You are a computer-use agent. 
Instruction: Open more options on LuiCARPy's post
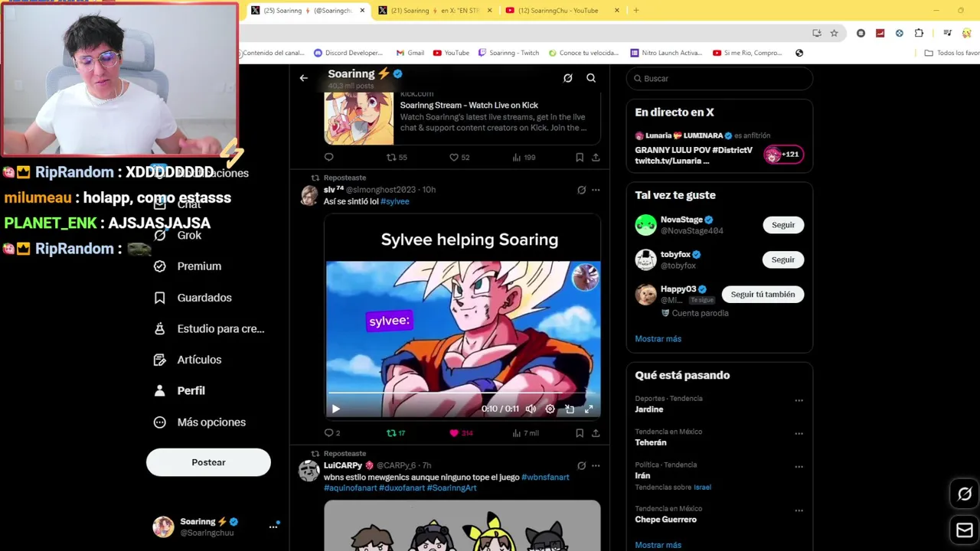[x=596, y=465]
